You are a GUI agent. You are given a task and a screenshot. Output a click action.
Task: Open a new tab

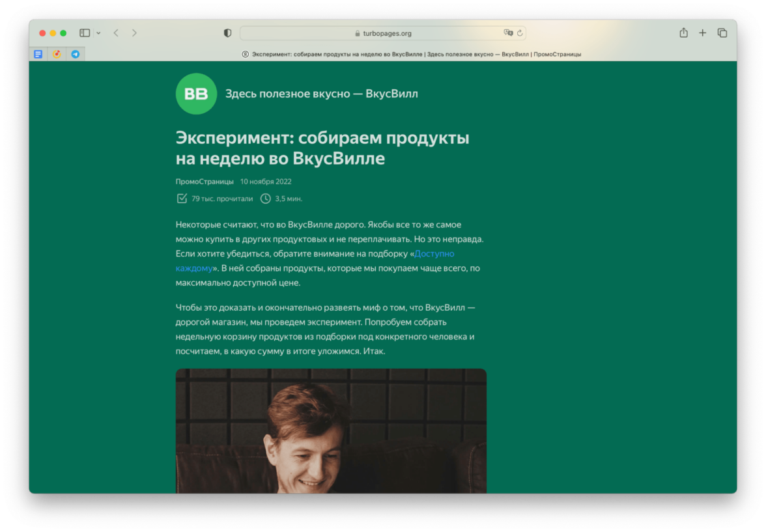(702, 33)
